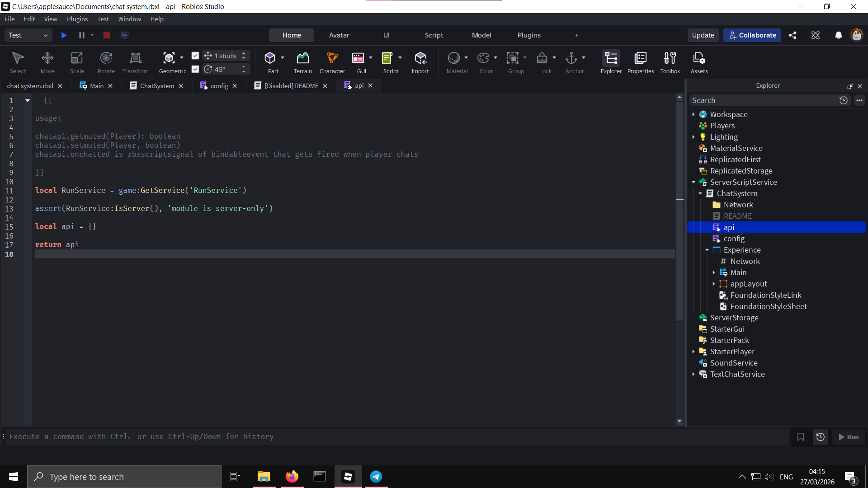
Task: Click the Update button
Action: pos(703,35)
